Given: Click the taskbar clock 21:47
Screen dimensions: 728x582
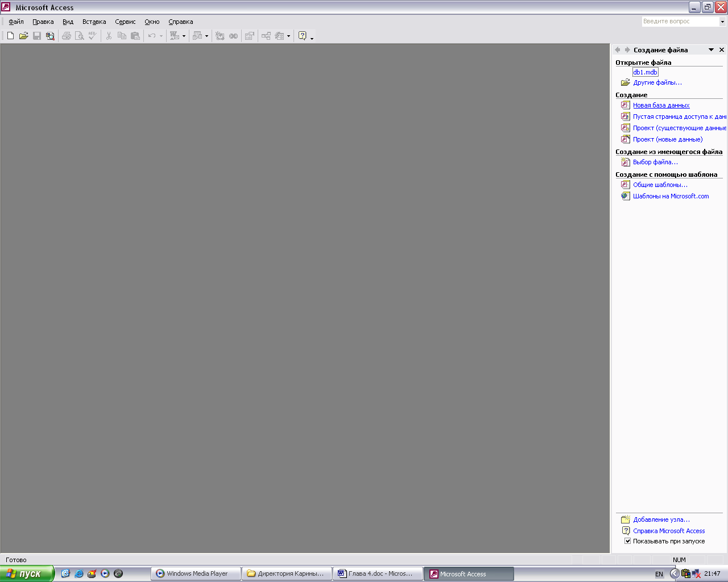Looking at the screenshot, I should click(x=712, y=574).
